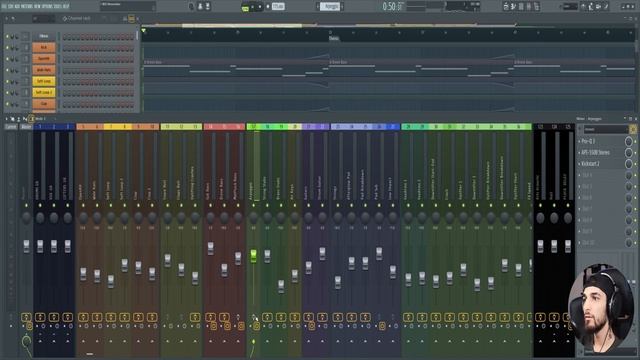The width and height of the screenshot is (640, 360).
Task: Mute the Clap channel LED
Action: [7, 104]
